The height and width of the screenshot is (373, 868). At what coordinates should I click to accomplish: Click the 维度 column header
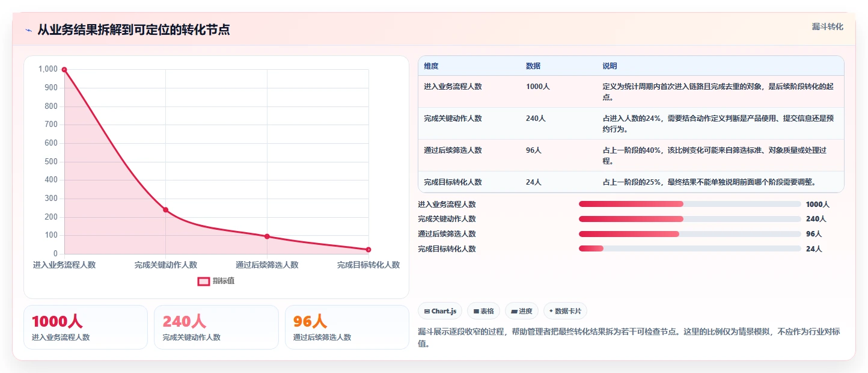(431, 66)
